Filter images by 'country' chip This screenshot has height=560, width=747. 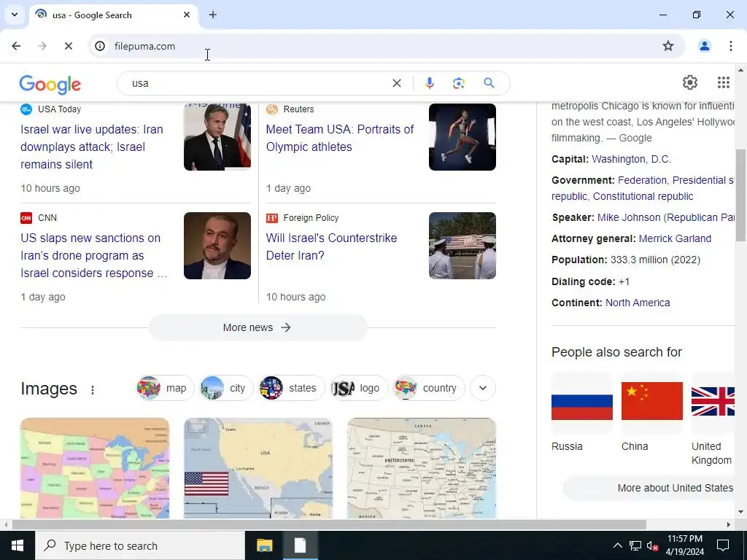[428, 388]
